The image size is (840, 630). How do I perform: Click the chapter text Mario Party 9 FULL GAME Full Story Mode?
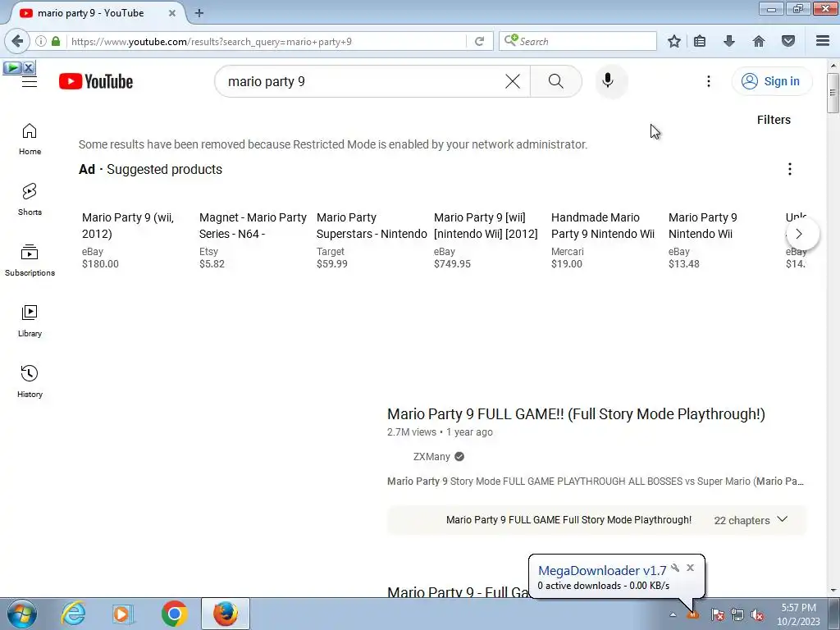568,520
